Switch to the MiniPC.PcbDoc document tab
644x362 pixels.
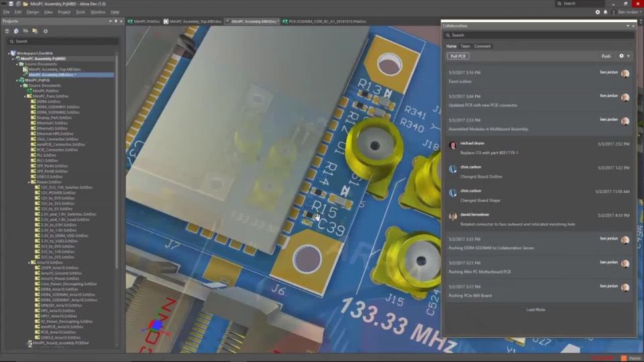(x=144, y=21)
